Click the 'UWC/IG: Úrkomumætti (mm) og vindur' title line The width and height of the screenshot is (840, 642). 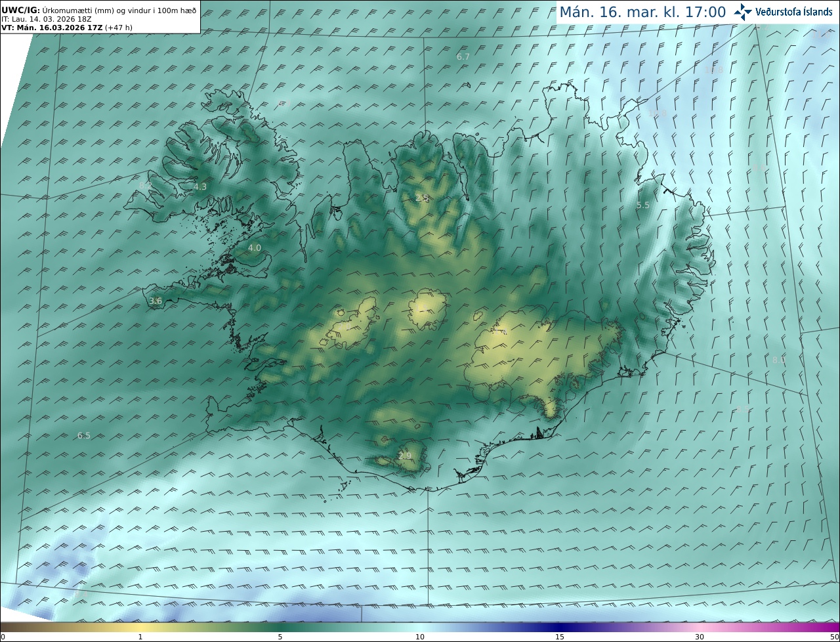point(99,11)
